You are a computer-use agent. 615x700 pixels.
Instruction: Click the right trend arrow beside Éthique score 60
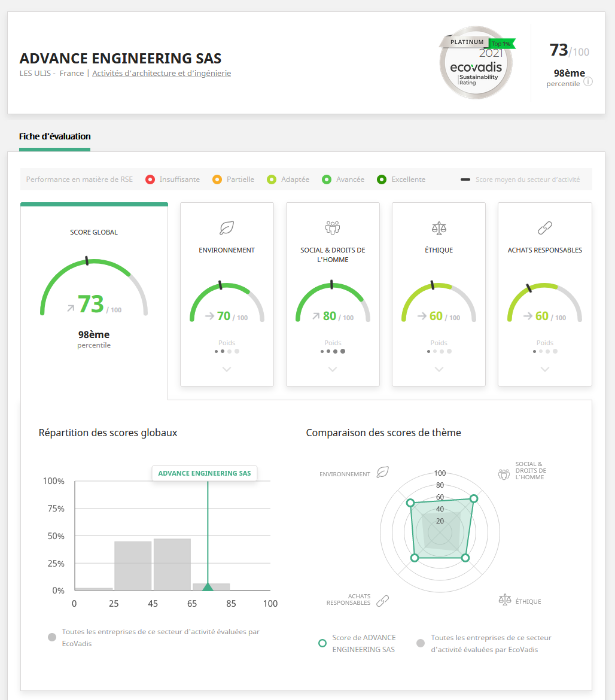(x=422, y=316)
